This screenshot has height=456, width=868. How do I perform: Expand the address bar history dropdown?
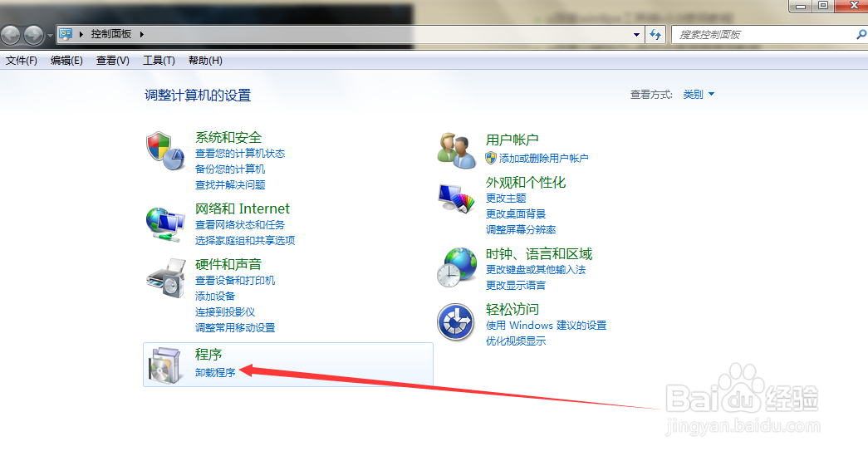click(x=636, y=34)
